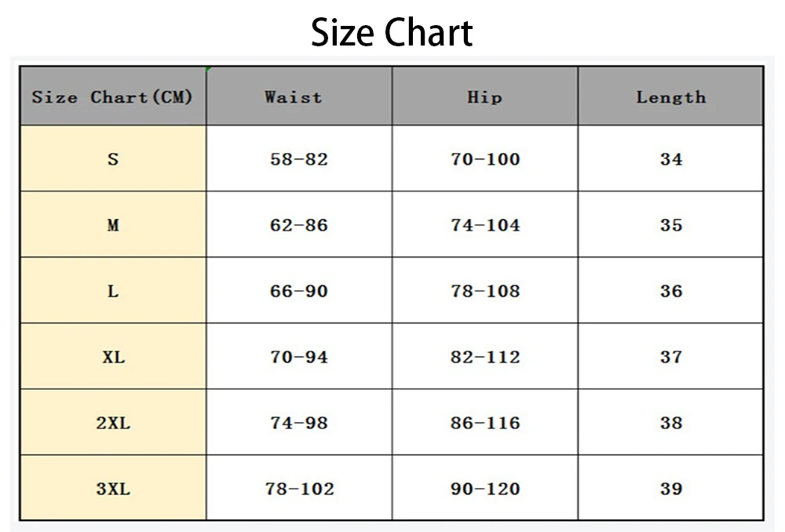Click the S size row label
785x532 pixels.
(x=112, y=159)
